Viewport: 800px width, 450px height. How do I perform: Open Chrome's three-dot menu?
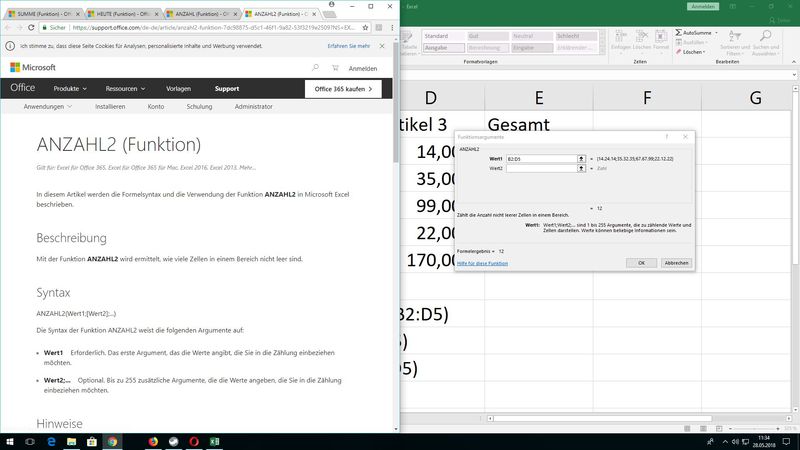pos(392,28)
